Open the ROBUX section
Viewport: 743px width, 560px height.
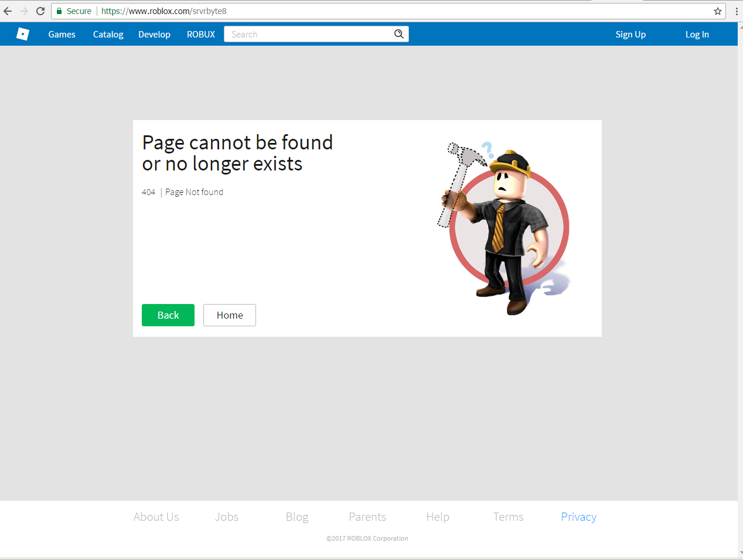[200, 34]
